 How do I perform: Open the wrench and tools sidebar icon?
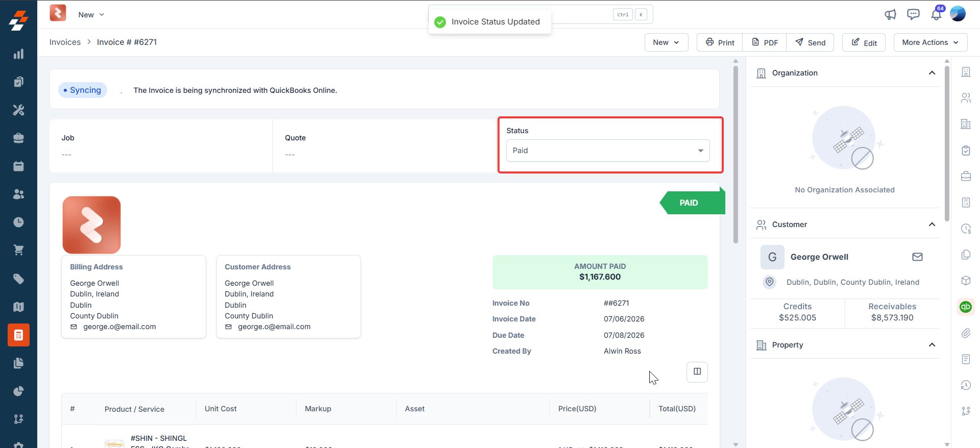pos(18,110)
